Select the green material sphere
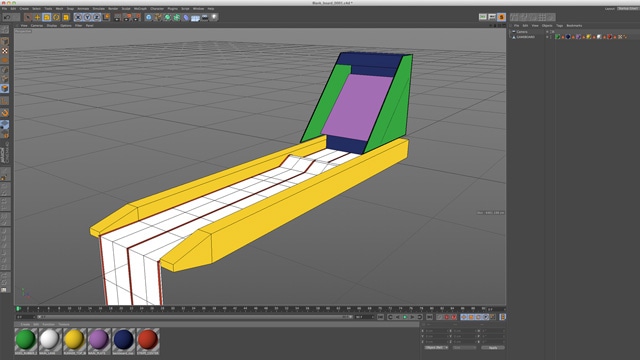This screenshot has width=640, height=360. point(26,339)
